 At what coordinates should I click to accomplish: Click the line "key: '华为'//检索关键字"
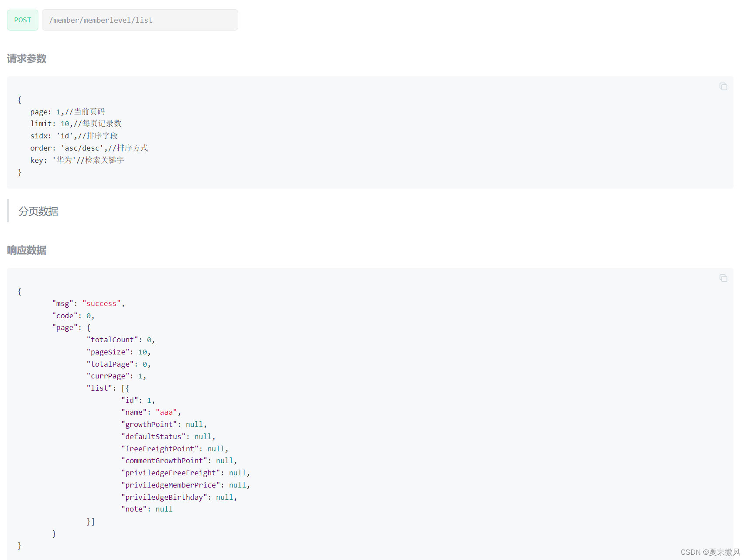(x=77, y=160)
